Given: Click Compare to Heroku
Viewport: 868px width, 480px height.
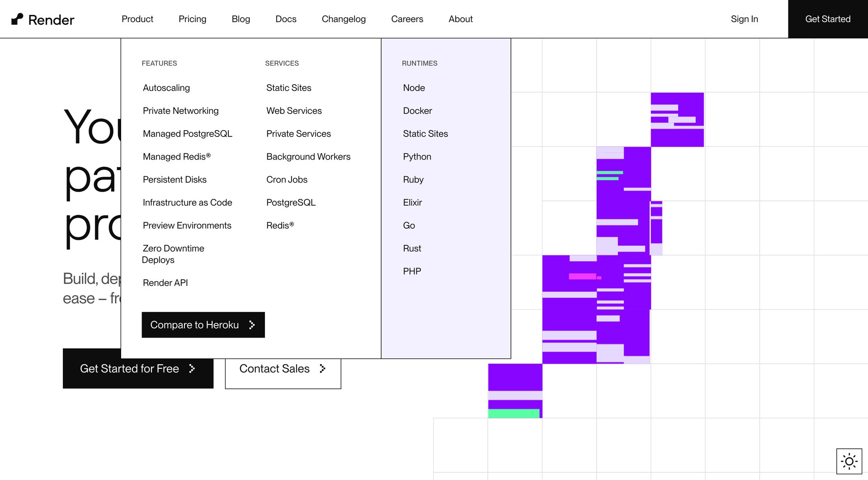Looking at the screenshot, I should (194, 325).
